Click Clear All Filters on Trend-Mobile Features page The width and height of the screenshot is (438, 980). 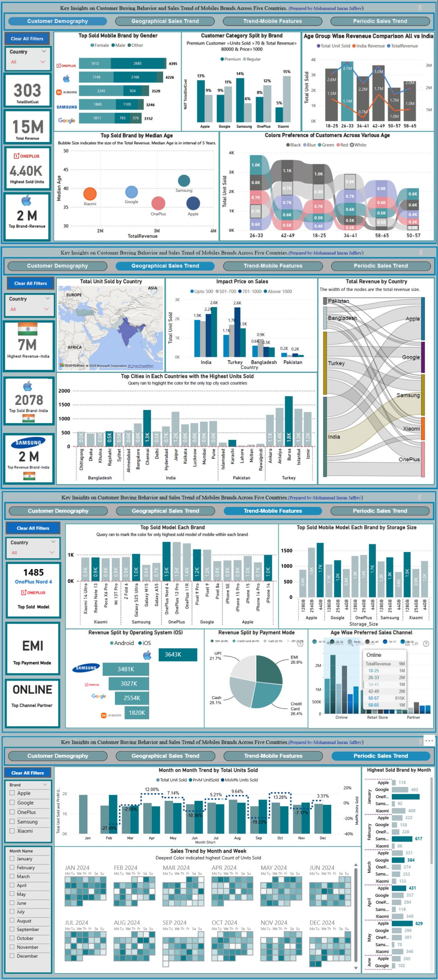pos(33,528)
